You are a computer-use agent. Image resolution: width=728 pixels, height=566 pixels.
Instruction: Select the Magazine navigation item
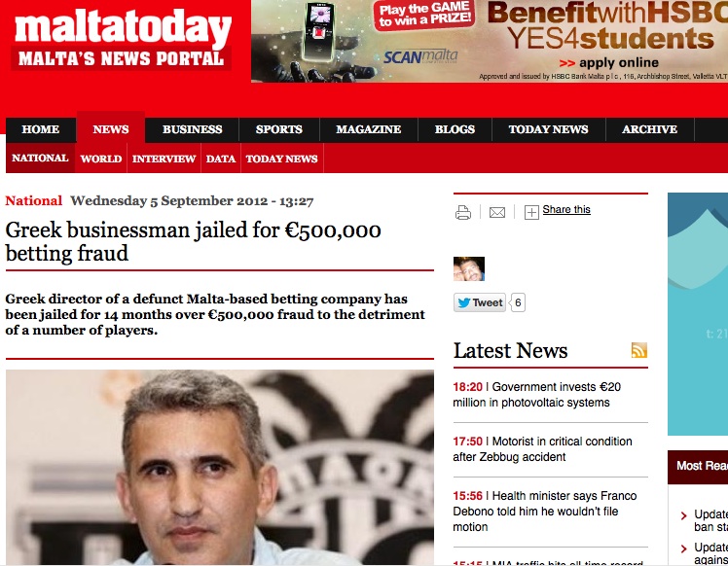[x=369, y=129]
